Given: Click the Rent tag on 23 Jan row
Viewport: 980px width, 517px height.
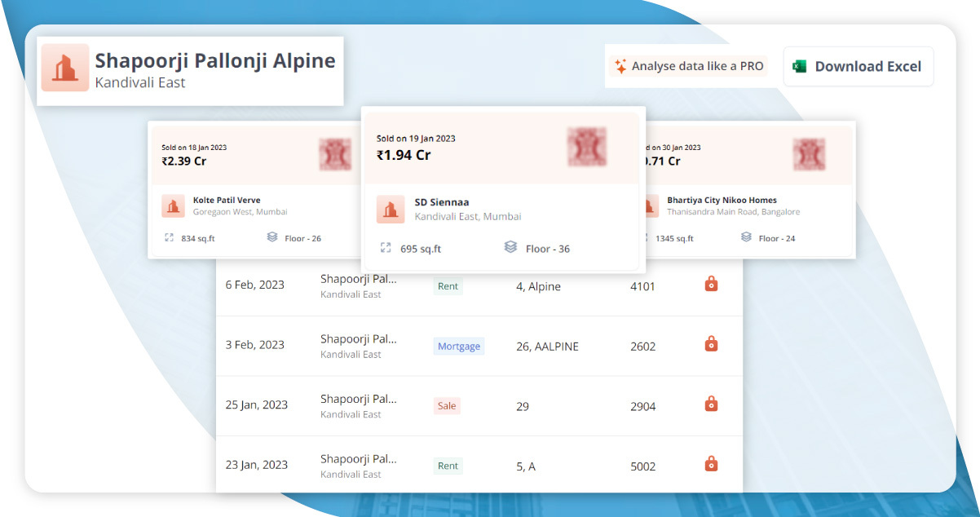Looking at the screenshot, I should [x=448, y=466].
